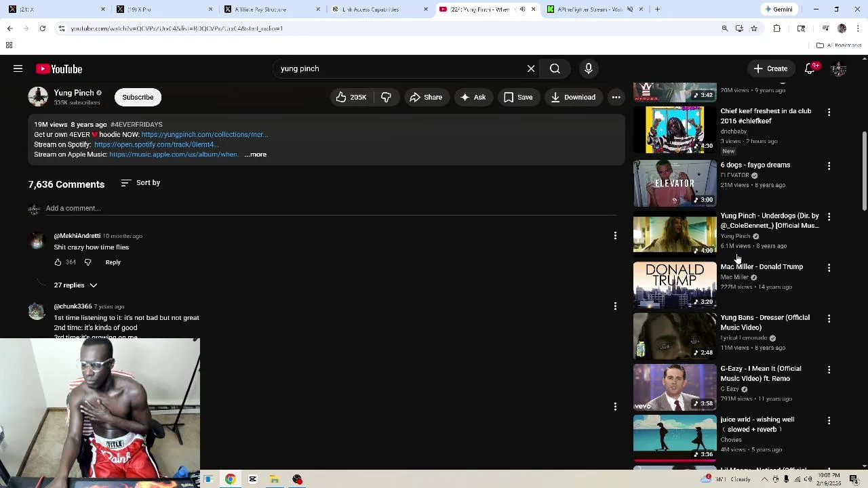Clear the search box with X
Image resolution: width=868 pixels, height=488 pixels.
click(x=531, y=68)
